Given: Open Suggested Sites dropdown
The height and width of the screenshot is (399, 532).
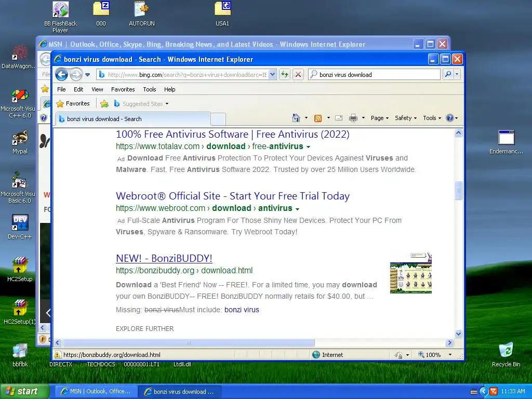Looking at the screenshot, I should tap(141, 104).
